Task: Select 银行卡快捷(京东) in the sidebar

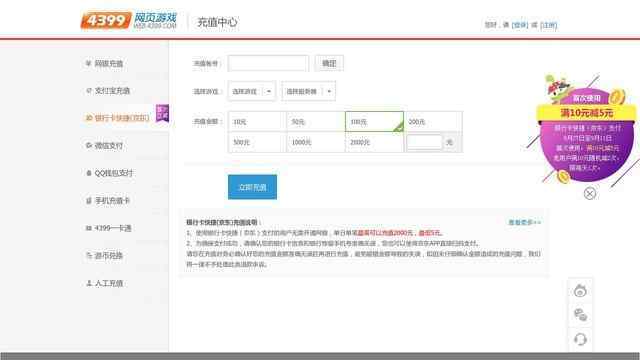Action: point(122,118)
